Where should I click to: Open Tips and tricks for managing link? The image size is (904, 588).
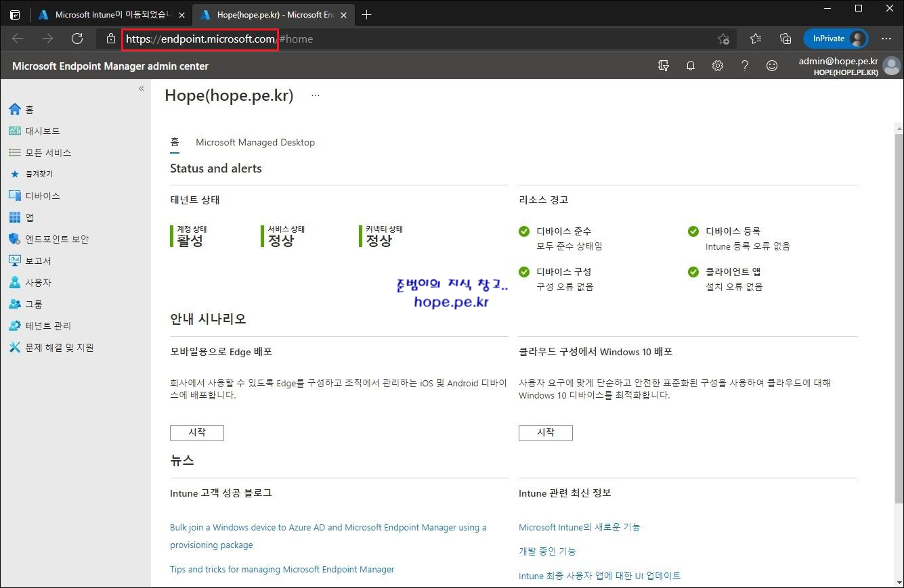[282, 569]
